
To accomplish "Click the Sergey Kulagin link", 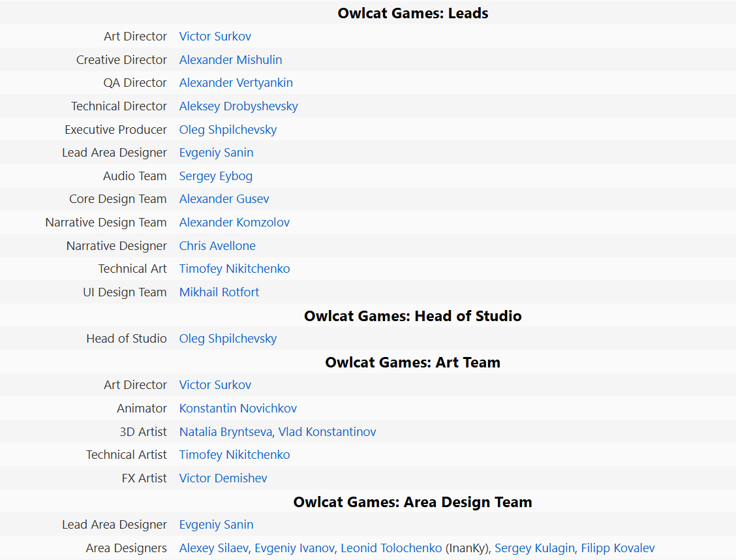I will coord(534,548).
